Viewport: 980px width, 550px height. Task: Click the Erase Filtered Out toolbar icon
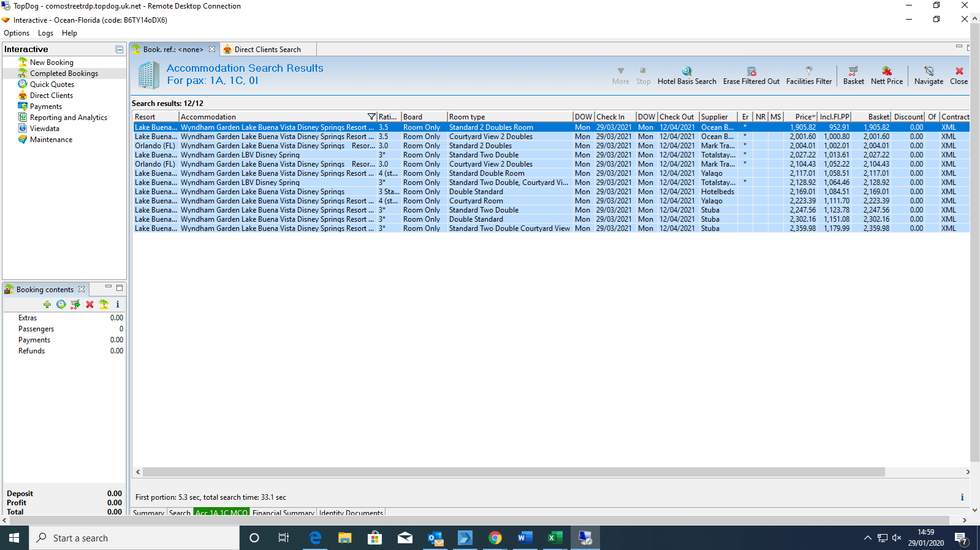point(751,71)
